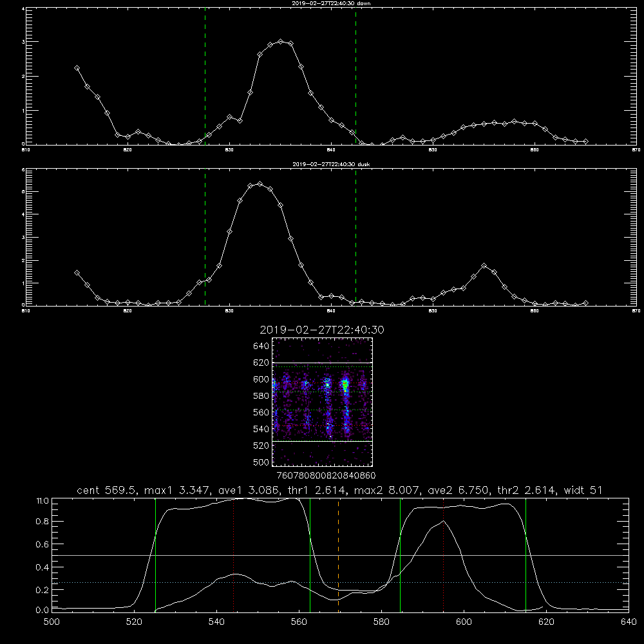Screen dimensions: 644x644
Task: Click the right red dotted line in bottom plot
Action: (444, 555)
